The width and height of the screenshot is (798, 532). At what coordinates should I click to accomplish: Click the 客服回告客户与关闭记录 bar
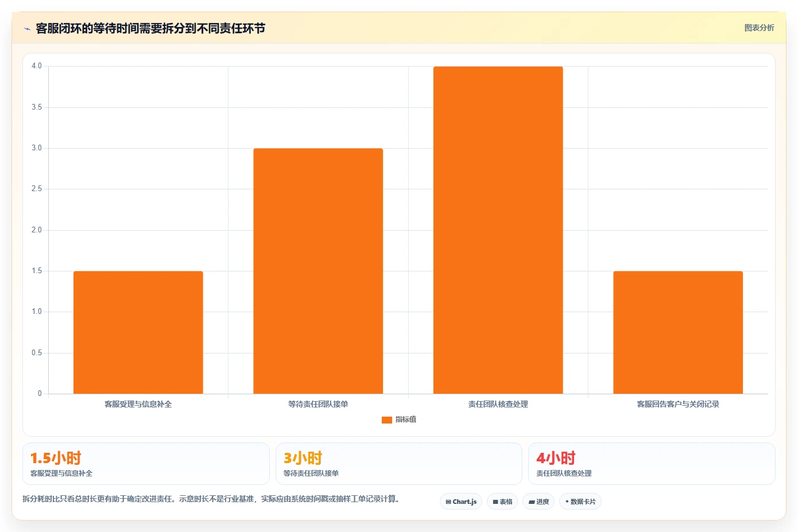coord(678,332)
